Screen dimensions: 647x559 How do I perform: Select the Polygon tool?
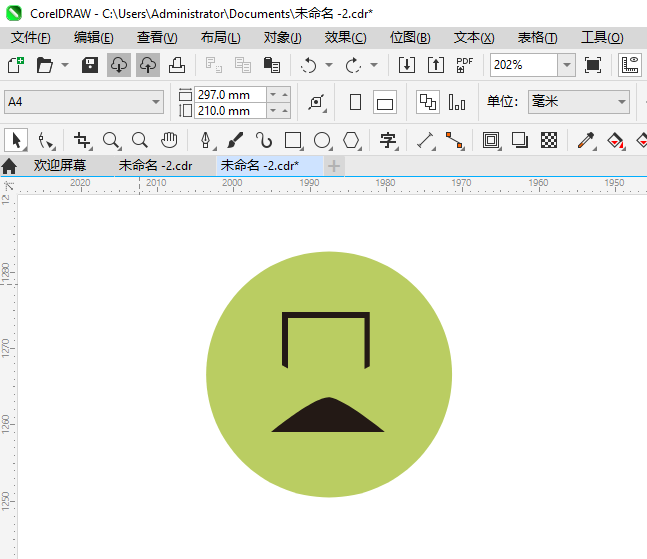351,140
